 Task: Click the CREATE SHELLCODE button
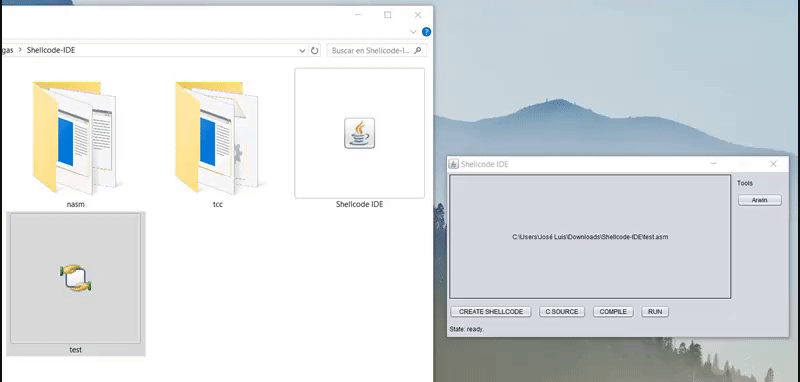(x=491, y=312)
